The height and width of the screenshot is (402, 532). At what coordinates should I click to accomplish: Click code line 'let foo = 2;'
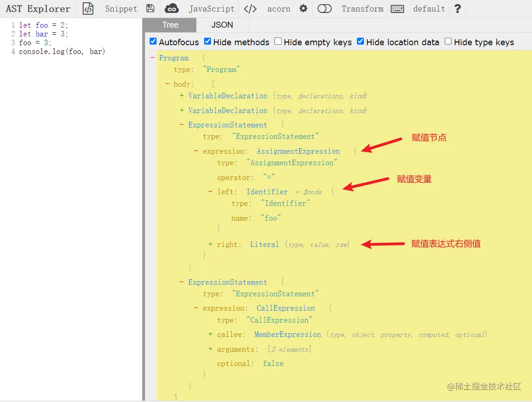tap(43, 25)
